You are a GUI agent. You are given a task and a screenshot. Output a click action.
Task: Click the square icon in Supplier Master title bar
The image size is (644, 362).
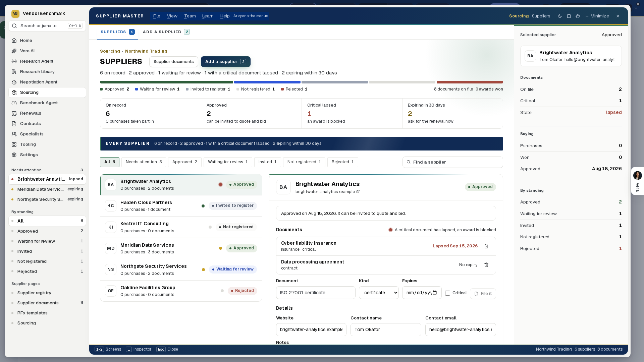[x=569, y=16]
